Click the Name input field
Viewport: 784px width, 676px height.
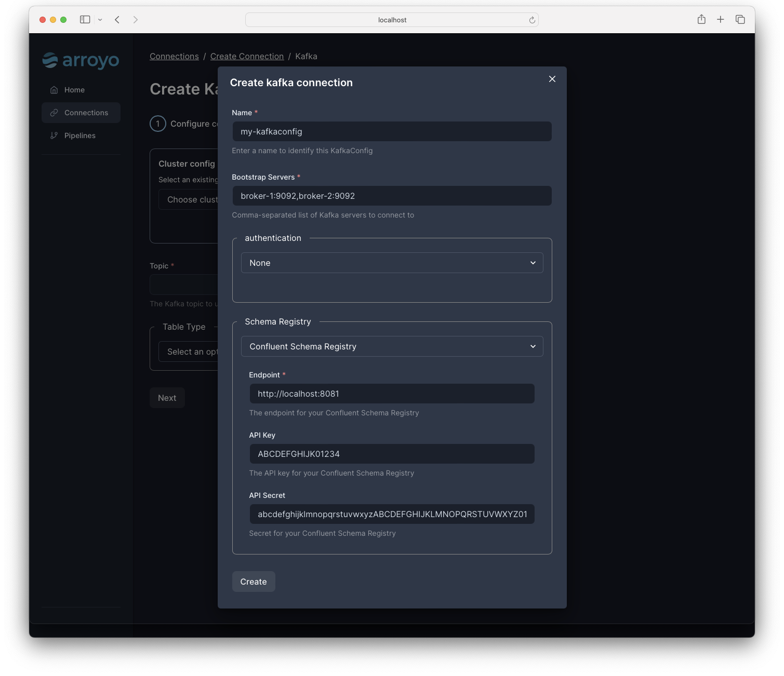coord(392,131)
